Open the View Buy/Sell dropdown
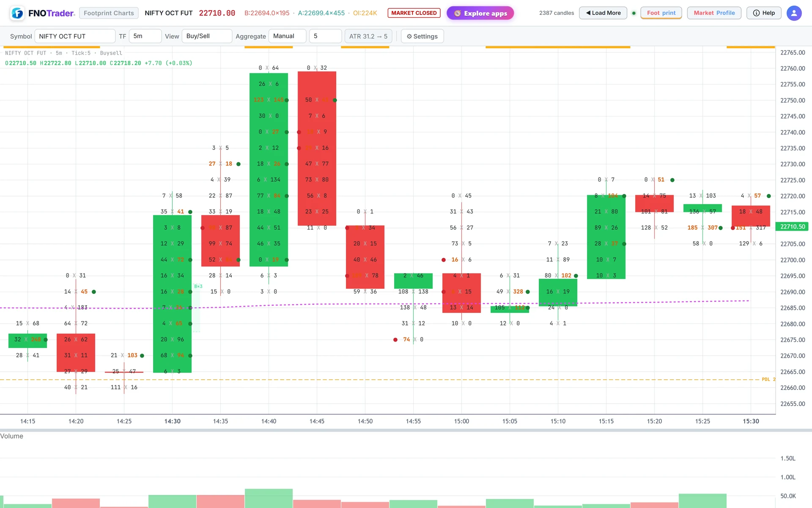Image resolution: width=812 pixels, height=508 pixels. 207,36
